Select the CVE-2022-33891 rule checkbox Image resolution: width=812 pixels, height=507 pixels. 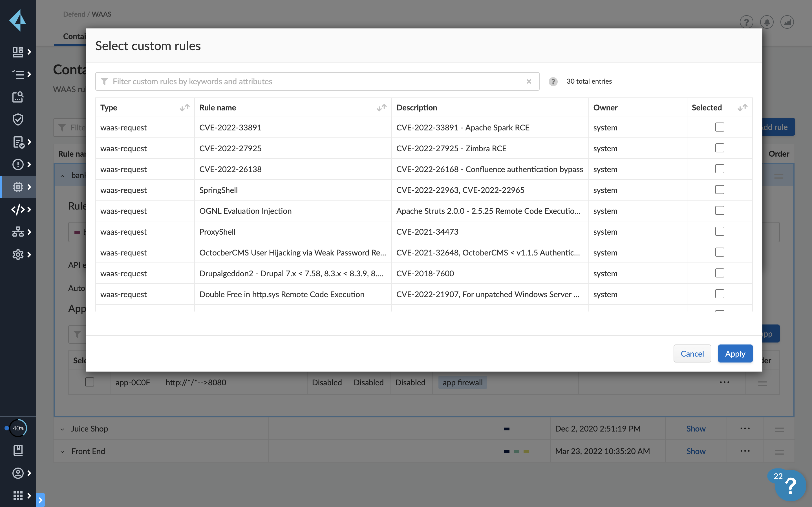[720, 127]
